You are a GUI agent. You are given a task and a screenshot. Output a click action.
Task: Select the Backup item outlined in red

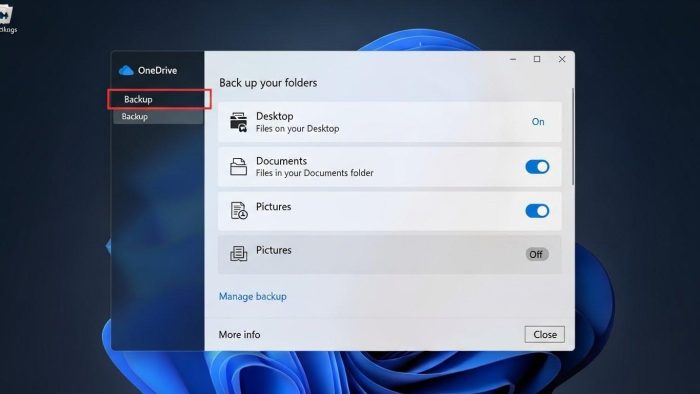coord(159,99)
